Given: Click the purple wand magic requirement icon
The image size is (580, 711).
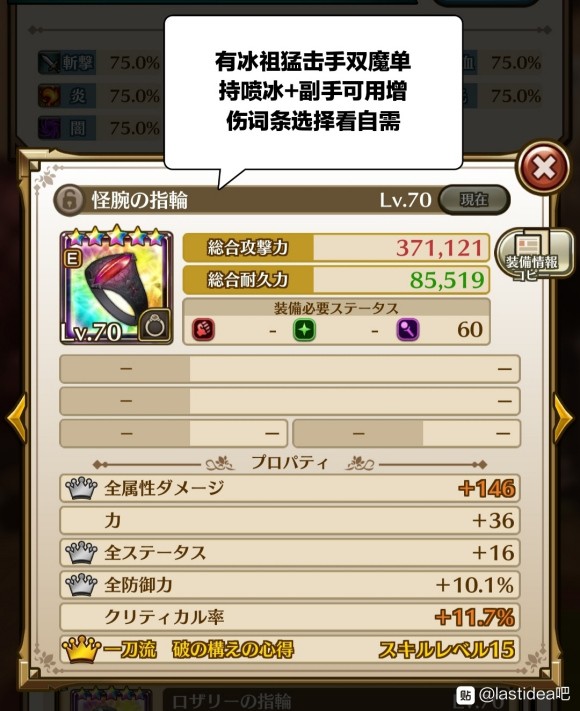Looking at the screenshot, I should pos(408,330).
